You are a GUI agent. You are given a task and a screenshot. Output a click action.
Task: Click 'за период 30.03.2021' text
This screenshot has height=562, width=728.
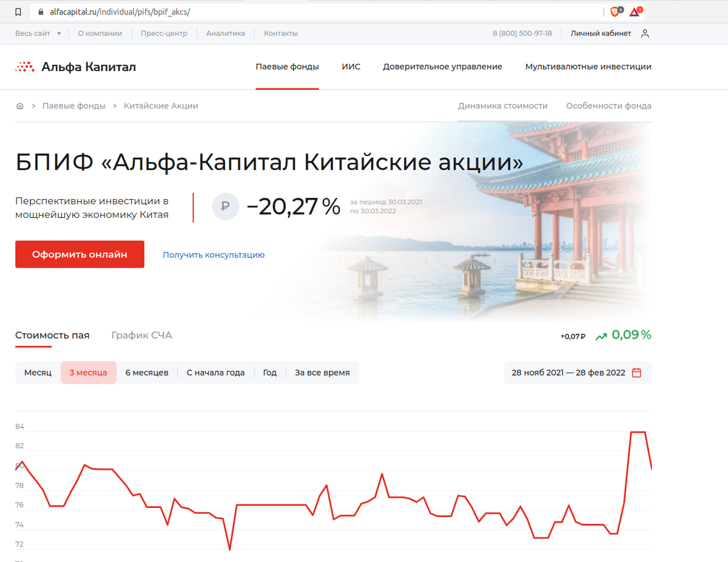386,201
